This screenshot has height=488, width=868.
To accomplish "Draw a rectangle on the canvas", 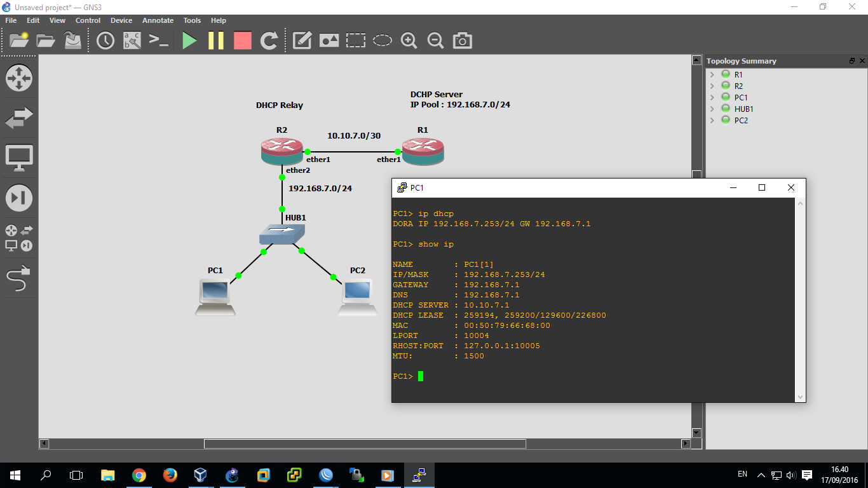I will [355, 40].
